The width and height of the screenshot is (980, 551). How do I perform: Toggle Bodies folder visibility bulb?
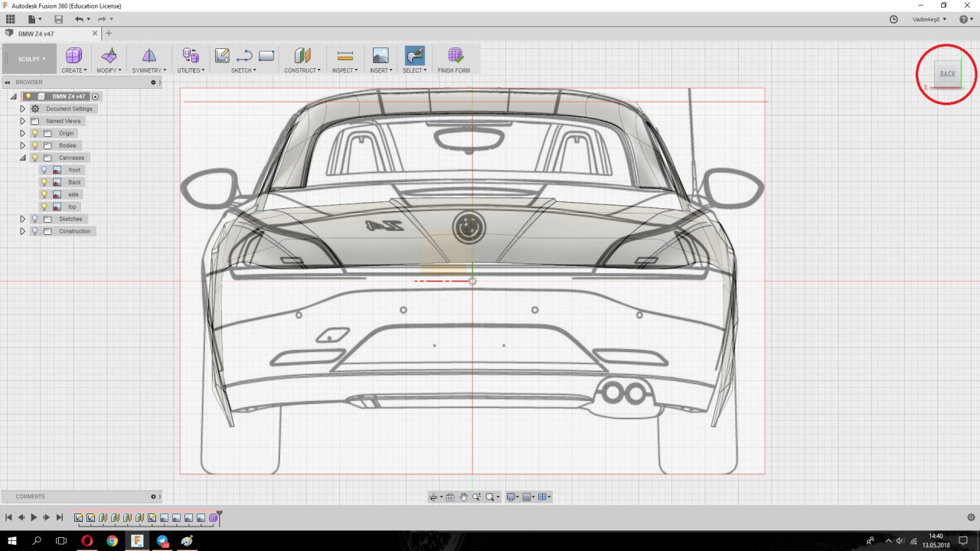34,145
